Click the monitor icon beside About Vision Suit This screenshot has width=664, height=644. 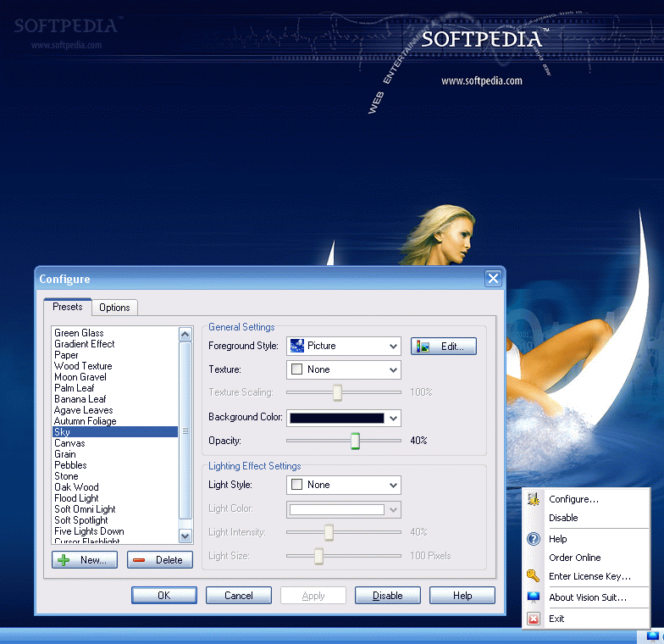click(x=534, y=597)
